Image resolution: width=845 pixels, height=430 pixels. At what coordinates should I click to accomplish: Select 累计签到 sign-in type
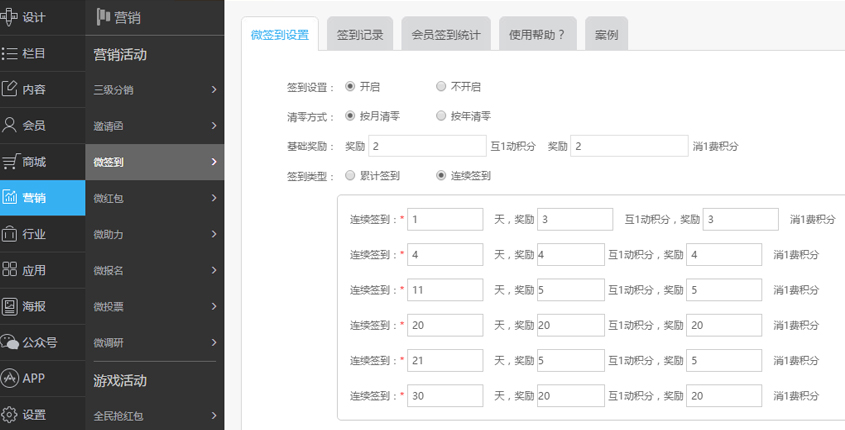pos(350,175)
